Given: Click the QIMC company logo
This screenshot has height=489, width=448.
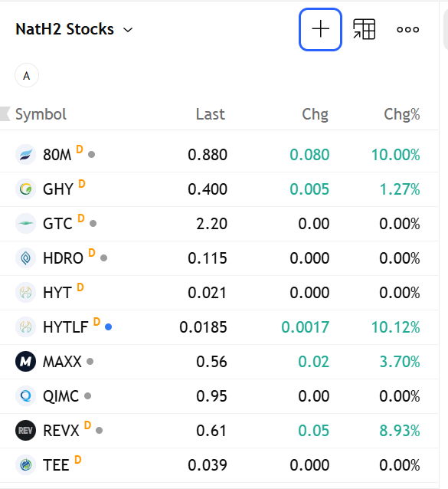Looking at the screenshot, I should point(25,395).
